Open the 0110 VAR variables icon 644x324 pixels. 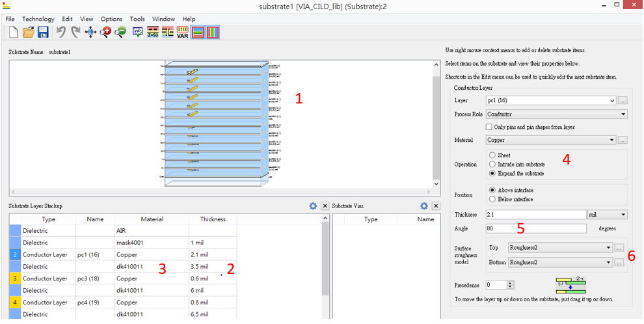(182, 32)
